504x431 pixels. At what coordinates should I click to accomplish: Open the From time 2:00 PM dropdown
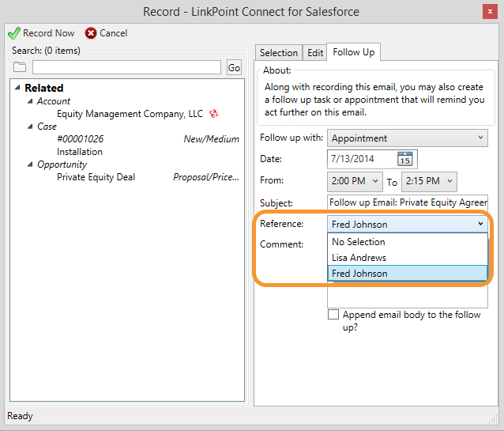[355, 181]
